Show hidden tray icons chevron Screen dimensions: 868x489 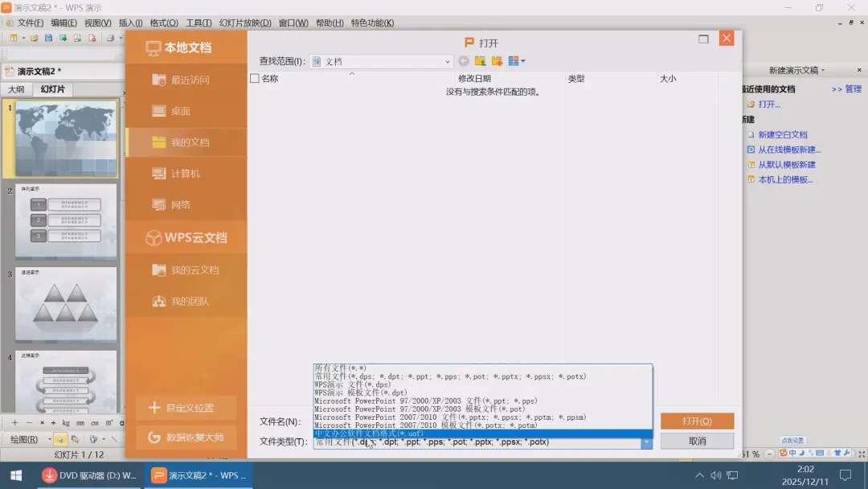(x=699, y=475)
